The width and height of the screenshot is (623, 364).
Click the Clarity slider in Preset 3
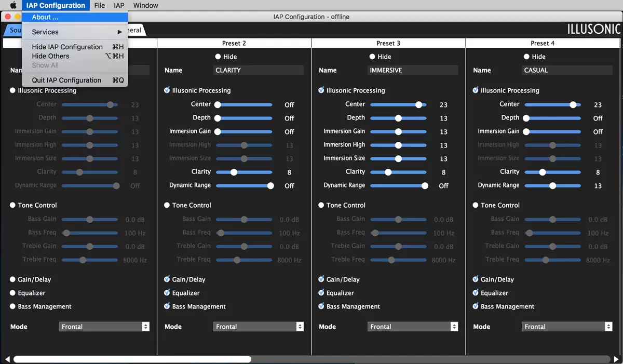398,172
